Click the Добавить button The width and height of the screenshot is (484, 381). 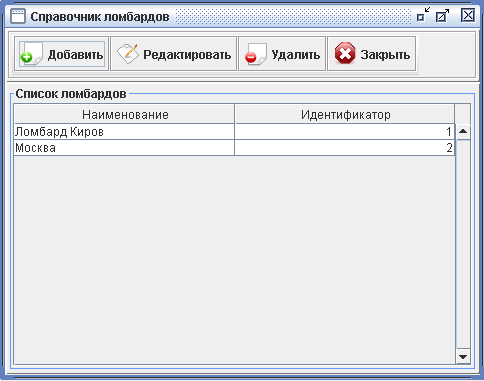[x=61, y=54]
